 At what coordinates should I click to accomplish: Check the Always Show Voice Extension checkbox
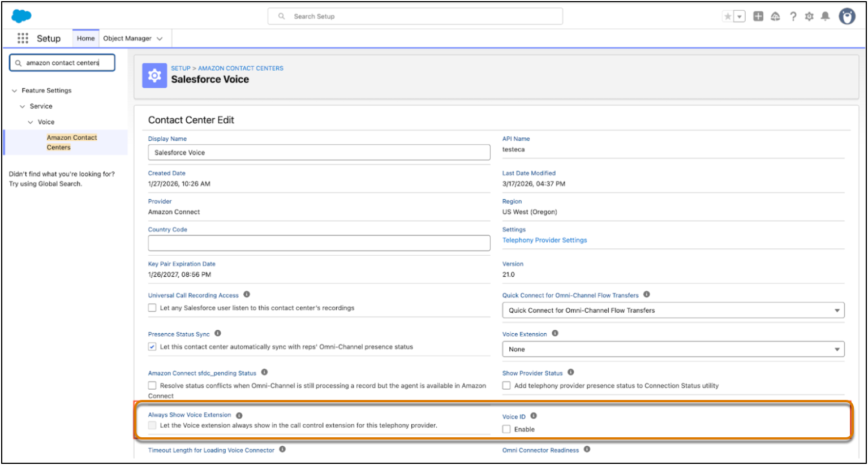pyautogui.click(x=152, y=425)
